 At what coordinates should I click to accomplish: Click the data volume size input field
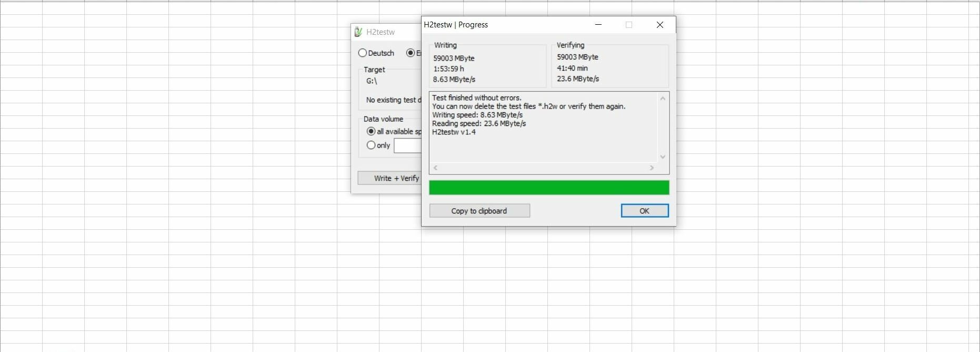point(408,146)
